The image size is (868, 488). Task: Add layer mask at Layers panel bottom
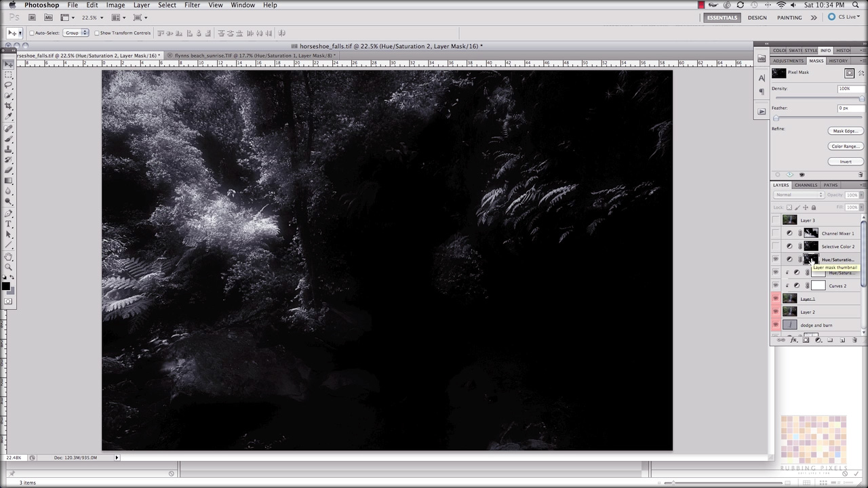tap(806, 340)
